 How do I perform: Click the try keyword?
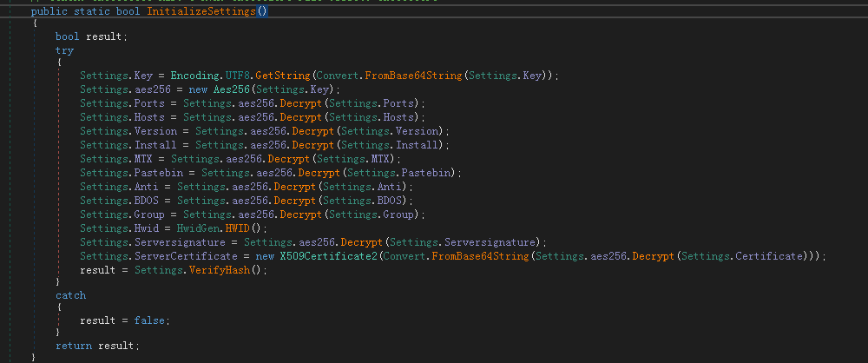[x=64, y=50]
